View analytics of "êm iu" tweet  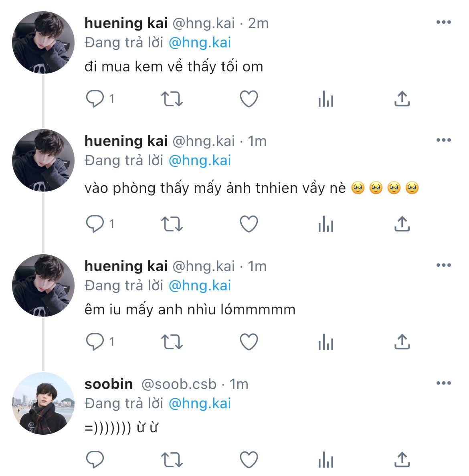(325, 342)
